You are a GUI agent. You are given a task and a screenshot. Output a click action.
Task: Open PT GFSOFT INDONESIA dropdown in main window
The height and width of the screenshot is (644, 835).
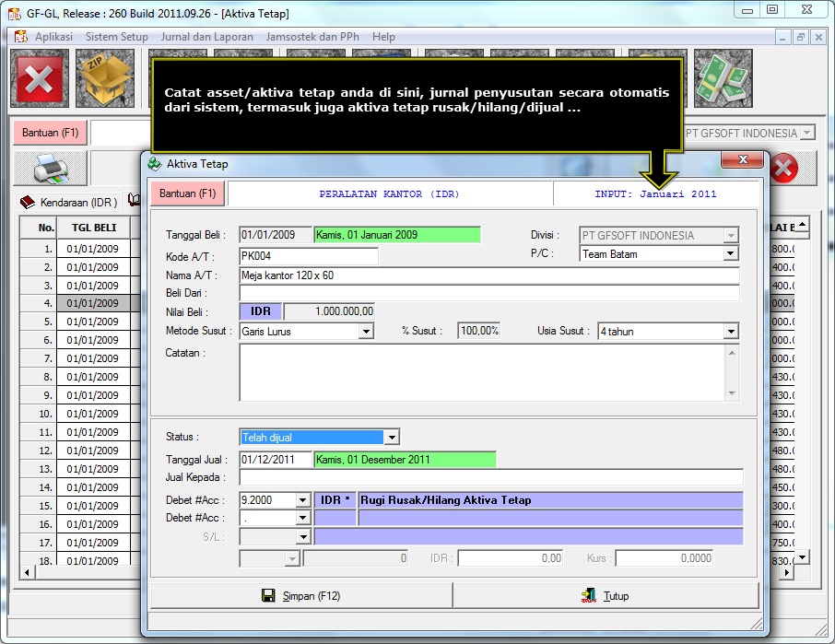(808, 133)
